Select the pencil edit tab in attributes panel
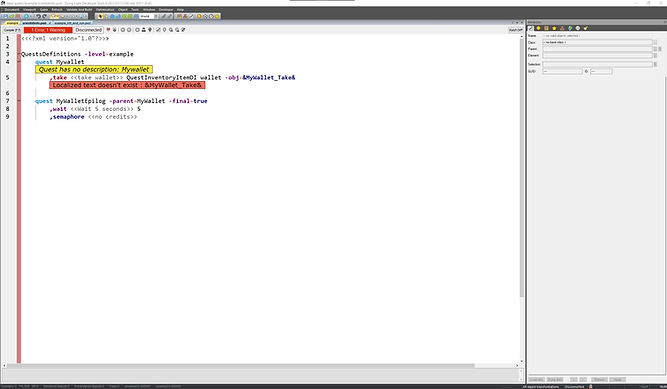Screen dimensions: 667x389 coord(530,28)
